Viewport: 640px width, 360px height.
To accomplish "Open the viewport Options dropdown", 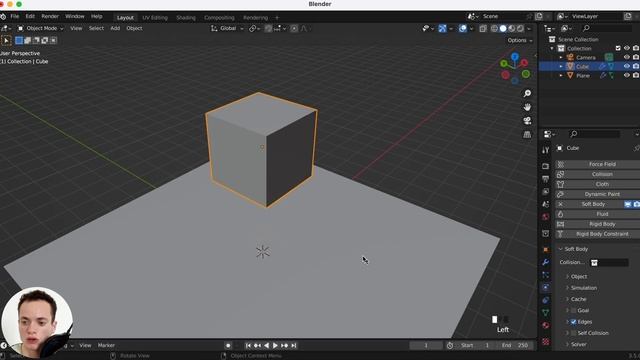I will (x=520, y=40).
